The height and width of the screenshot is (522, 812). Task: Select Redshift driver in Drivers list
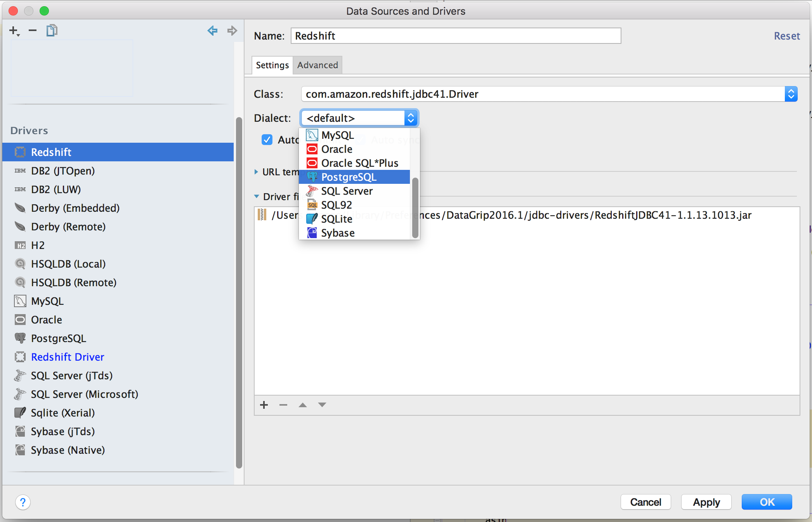tap(118, 152)
